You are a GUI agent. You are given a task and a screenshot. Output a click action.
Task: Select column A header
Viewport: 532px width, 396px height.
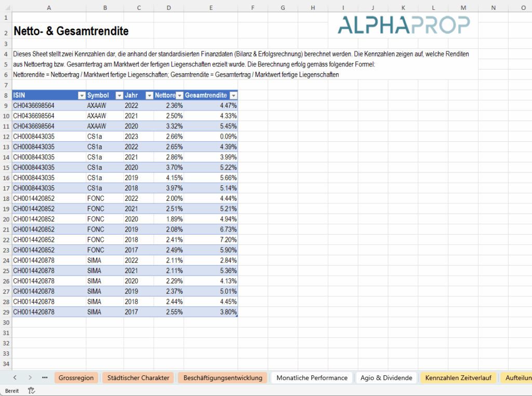(49, 8)
